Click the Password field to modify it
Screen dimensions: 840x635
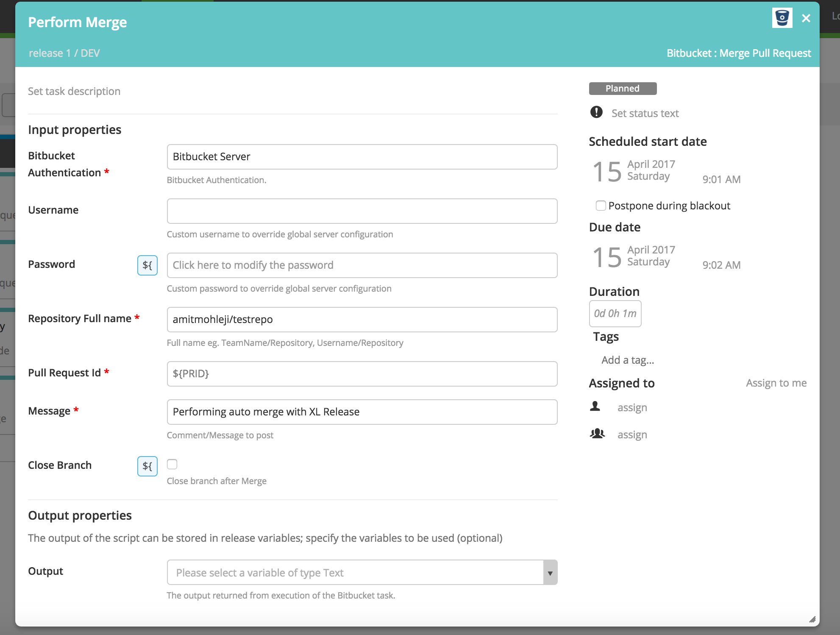tap(362, 265)
